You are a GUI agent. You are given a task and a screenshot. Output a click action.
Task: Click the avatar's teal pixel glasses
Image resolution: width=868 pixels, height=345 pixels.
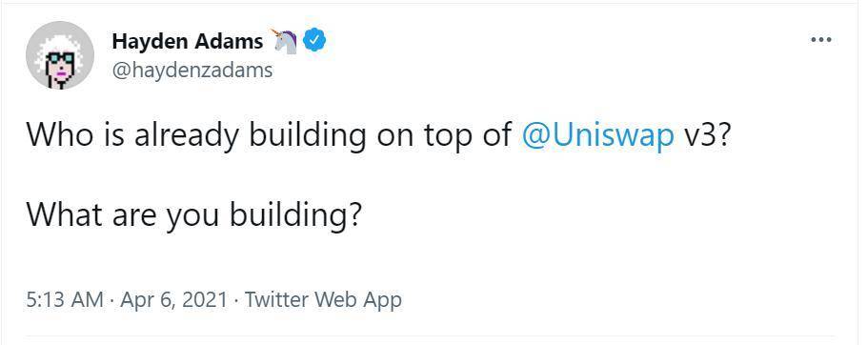(60, 57)
